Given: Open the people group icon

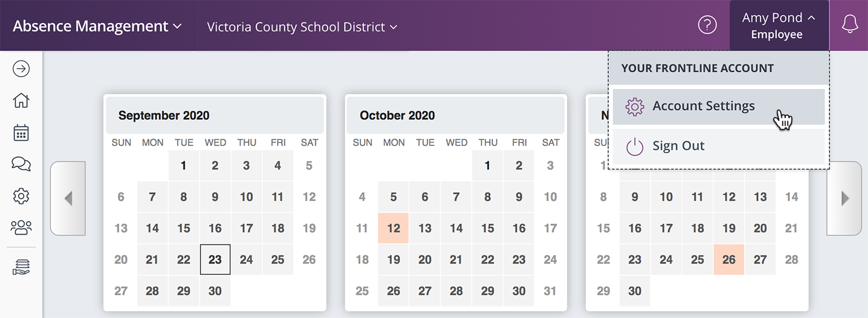Looking at the screenshot, I should click(x=21, y=228).
